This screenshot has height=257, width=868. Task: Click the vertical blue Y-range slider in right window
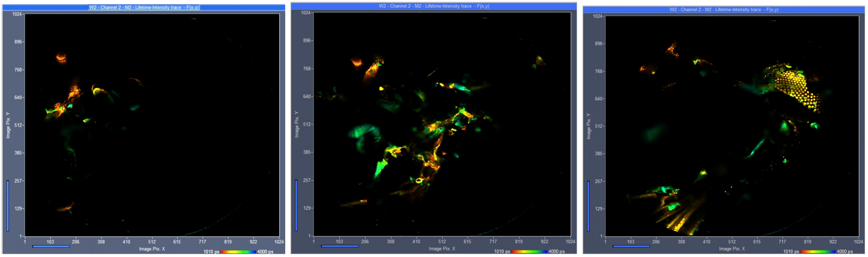point(588,206)
